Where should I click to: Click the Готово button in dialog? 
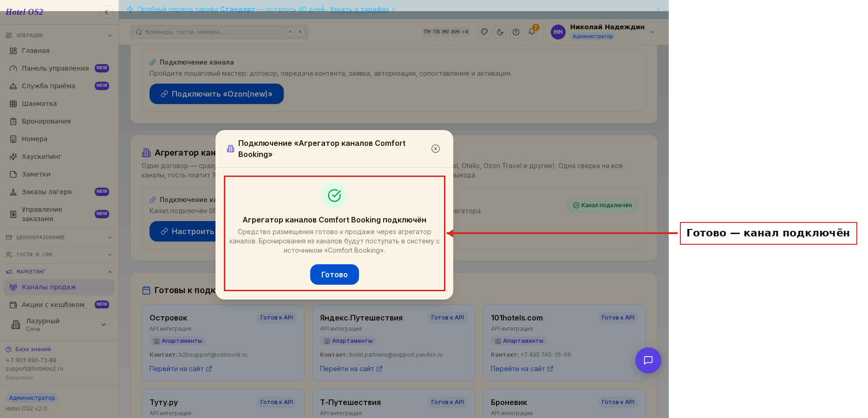334,274
